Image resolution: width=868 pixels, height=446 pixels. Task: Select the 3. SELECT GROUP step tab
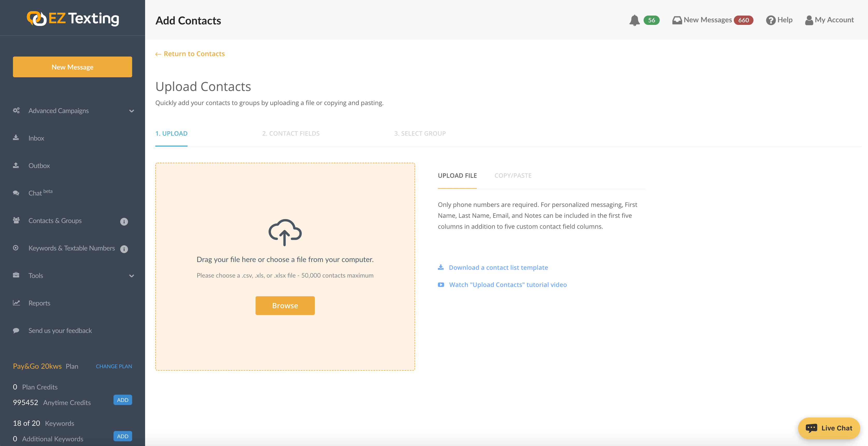420,134
